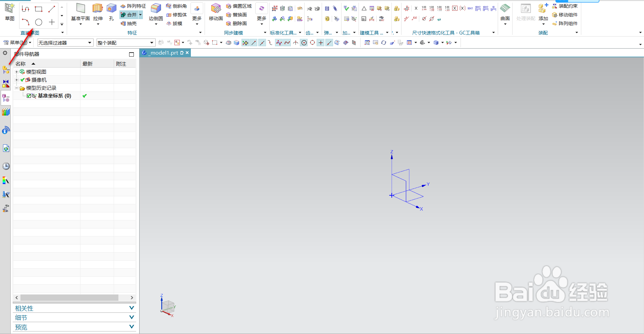Open the History clock sidebar tab
644x334 pixels.
click(6, 166)
